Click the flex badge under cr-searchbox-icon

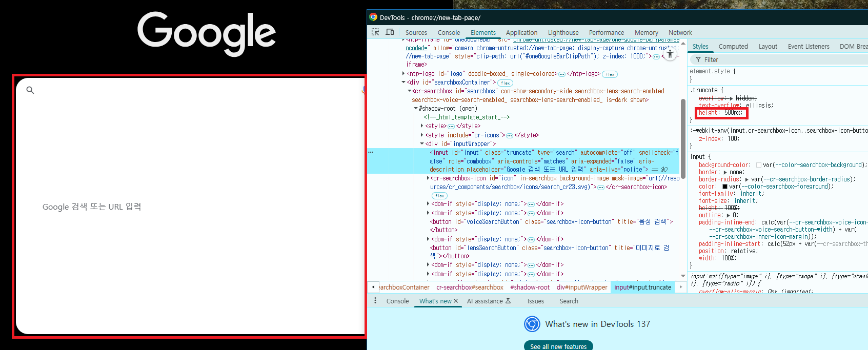click(439, 196)
